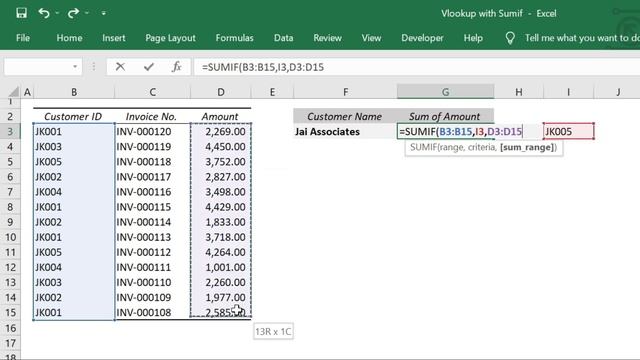Click the Save icon in Quick Access Toolbar
Image resolution: width=640 pixels, height=360 pixels.
tap(21, 13)
